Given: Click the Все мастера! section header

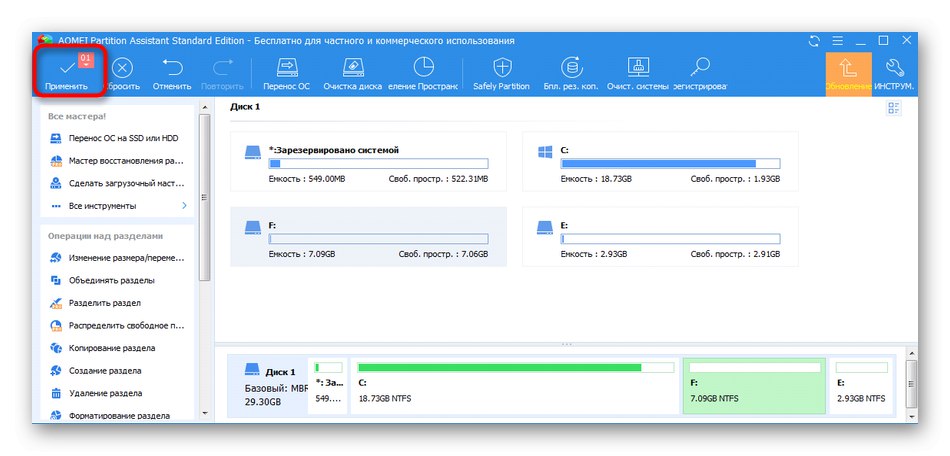Looking at the screenshot, I should pyautogui.click(x=77, y=116).
